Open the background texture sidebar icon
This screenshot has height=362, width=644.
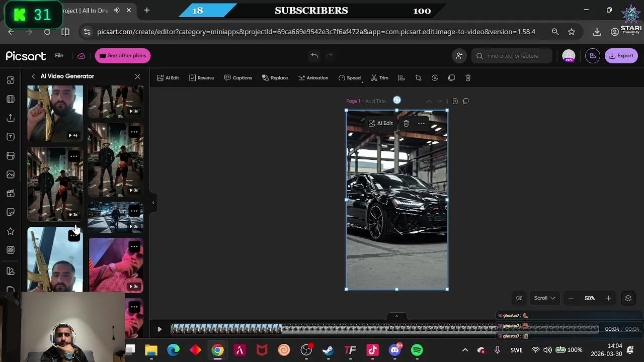[11, 250]
